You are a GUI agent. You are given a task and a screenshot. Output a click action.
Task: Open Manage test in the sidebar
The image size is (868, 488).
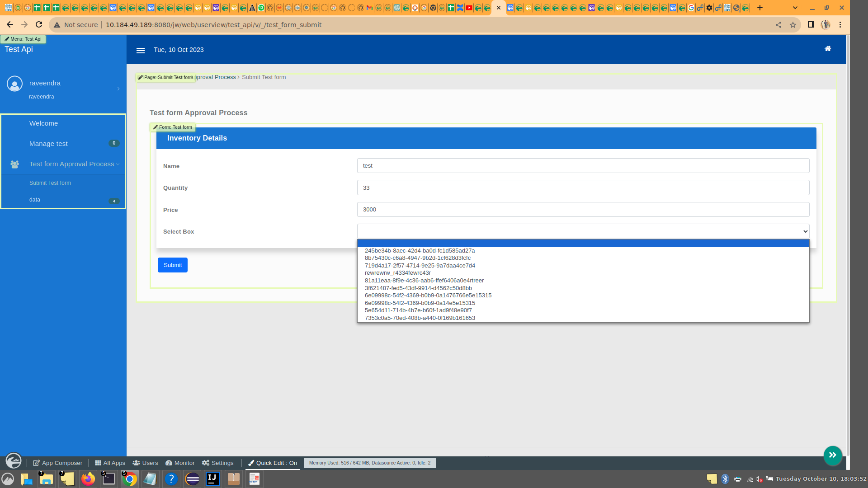[x=48, y=144]
